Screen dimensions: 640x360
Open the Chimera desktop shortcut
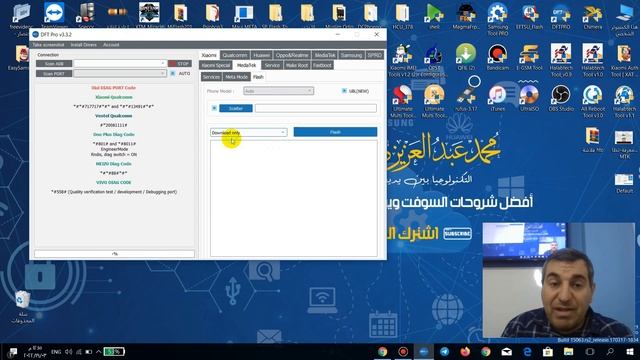(x=592, y=16)
